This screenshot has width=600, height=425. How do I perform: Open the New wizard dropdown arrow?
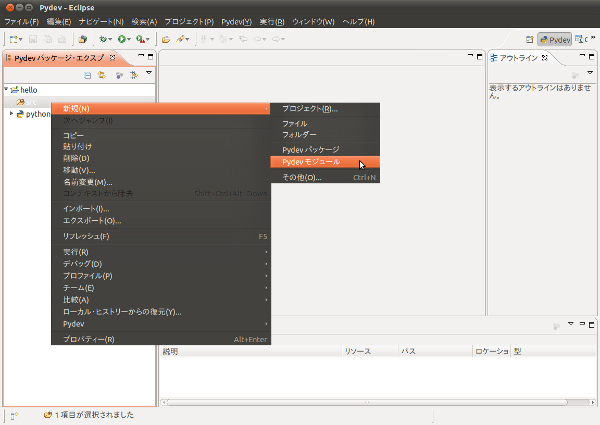[x=21, y=39]
